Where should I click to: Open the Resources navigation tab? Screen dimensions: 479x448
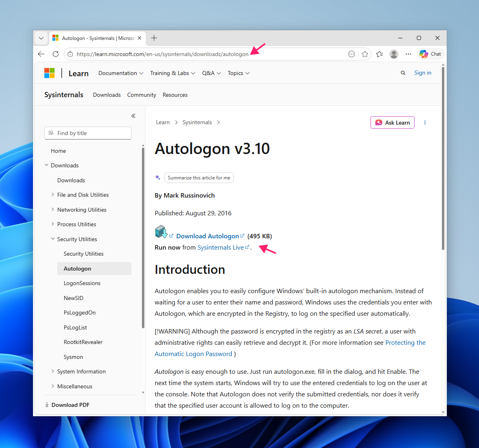coord(175,95)
